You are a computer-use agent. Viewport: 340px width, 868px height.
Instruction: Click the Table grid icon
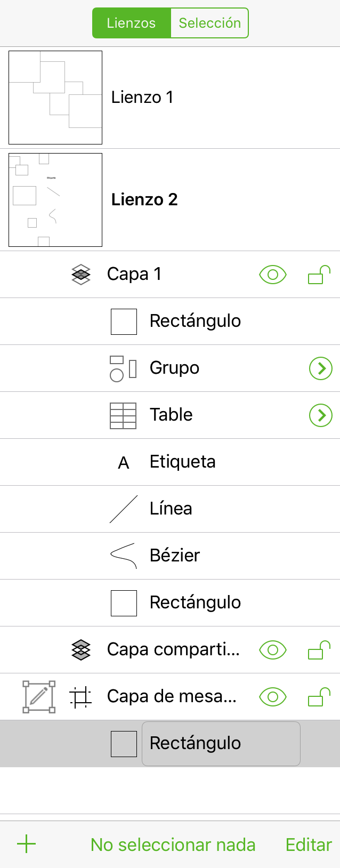(x=123, y=415)
